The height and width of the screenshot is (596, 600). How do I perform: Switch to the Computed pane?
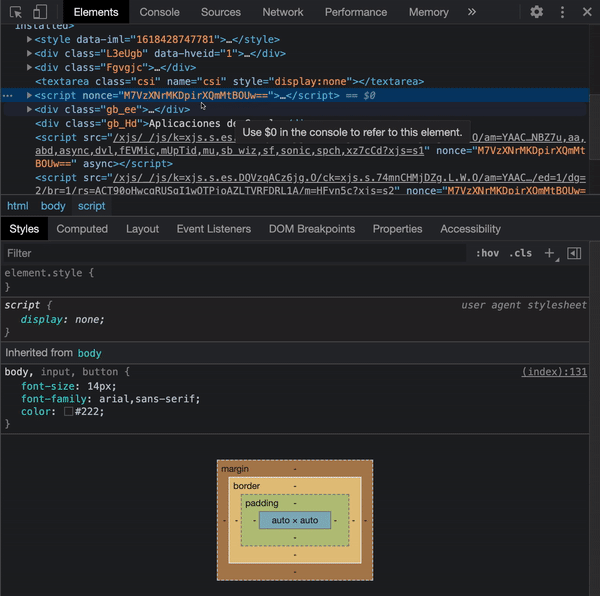point(82,229)
